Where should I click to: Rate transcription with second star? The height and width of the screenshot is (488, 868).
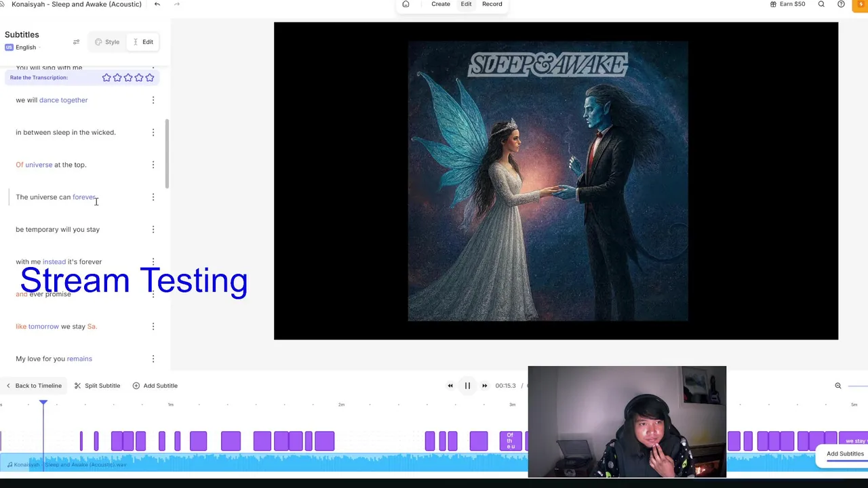(x=117, y=77)
